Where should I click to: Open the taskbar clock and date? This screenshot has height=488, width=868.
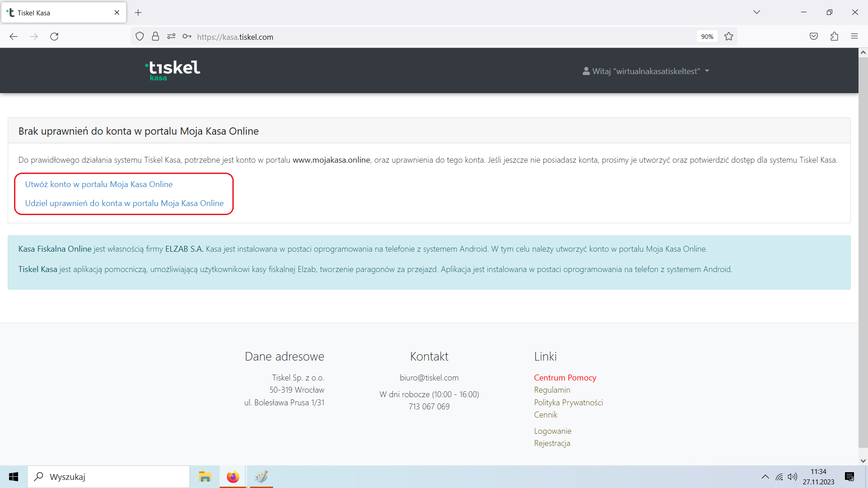818,477
